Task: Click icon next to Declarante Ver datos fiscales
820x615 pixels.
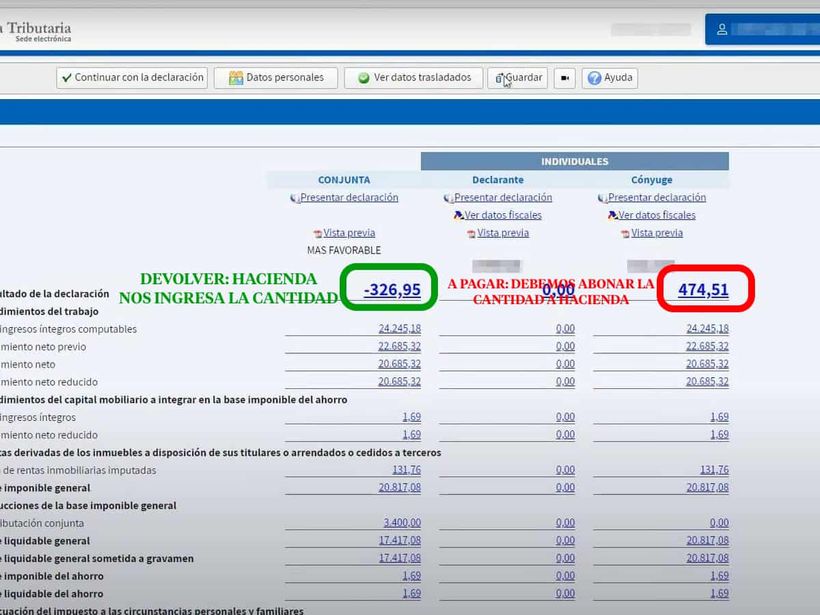Action: click(x=459, y=215)
